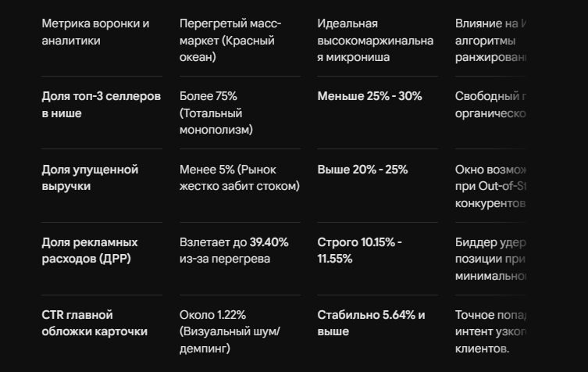The image size is (588, 372).
Task: Click the 'Взлетает до 39.40%' cell
Action: [x=234, y=250]
